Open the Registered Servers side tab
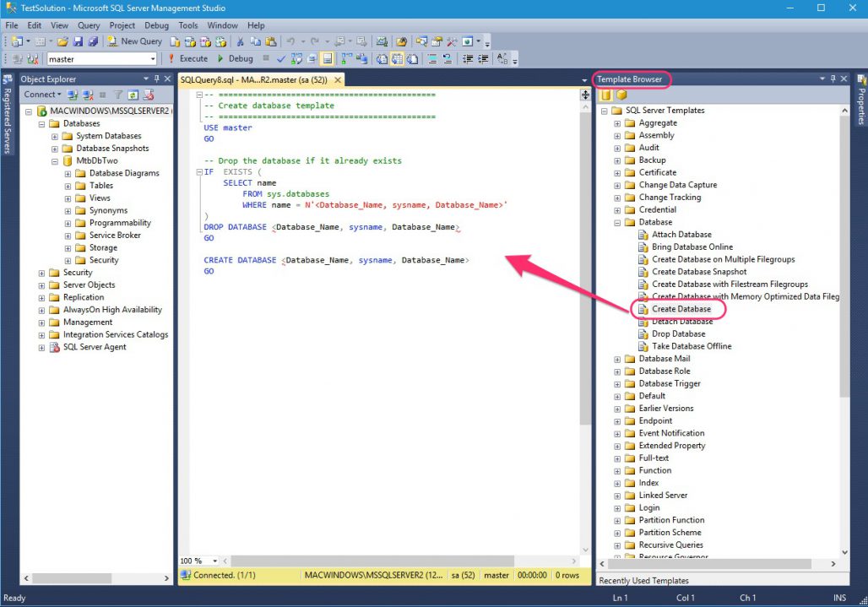This screenshot has height=607, width=868. [x=8, y=115]
